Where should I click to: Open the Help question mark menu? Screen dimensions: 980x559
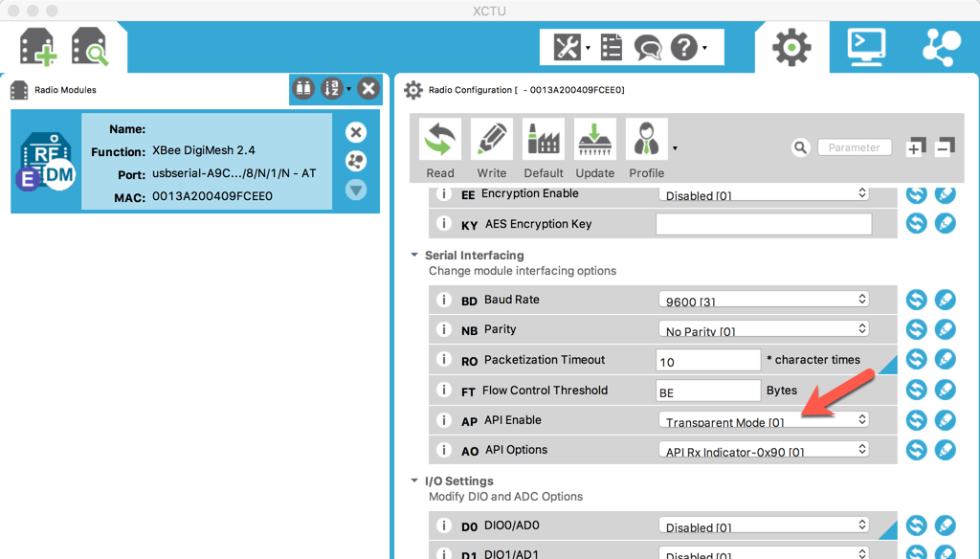pyautogui.click(x=684, y=47)
